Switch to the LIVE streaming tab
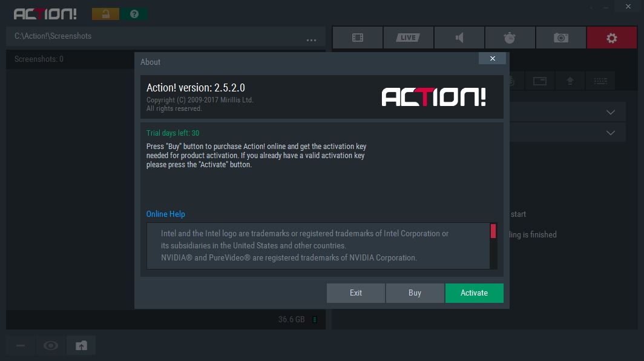Viewport: 644px width, 361px height. tap(408, 38)
